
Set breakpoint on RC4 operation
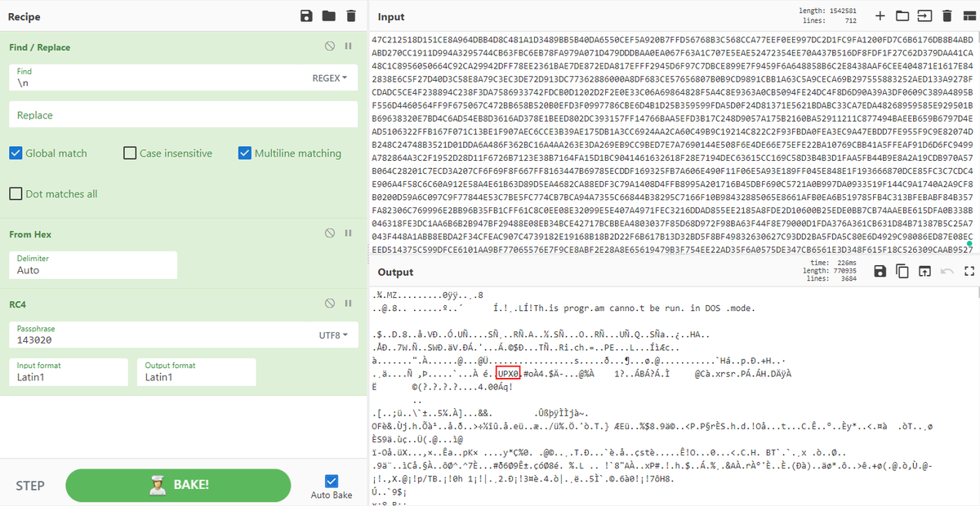tap(348, 304)
